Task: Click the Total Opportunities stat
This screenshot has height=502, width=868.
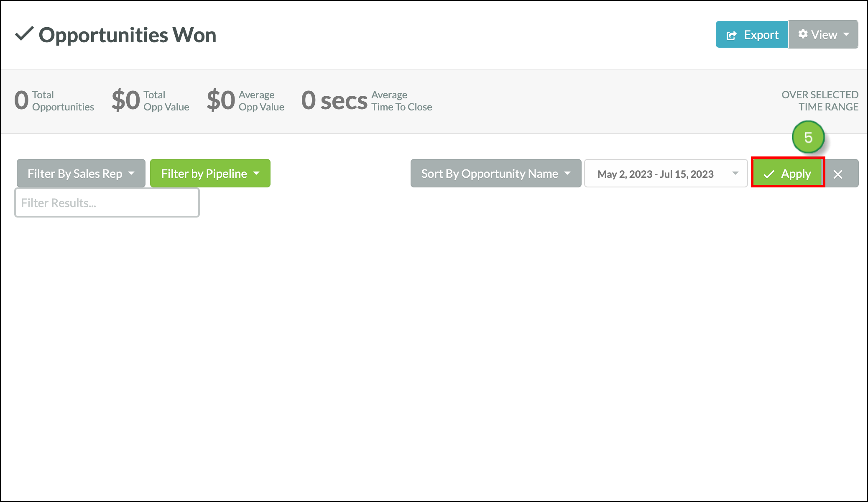Action: [x=54, y=100]
